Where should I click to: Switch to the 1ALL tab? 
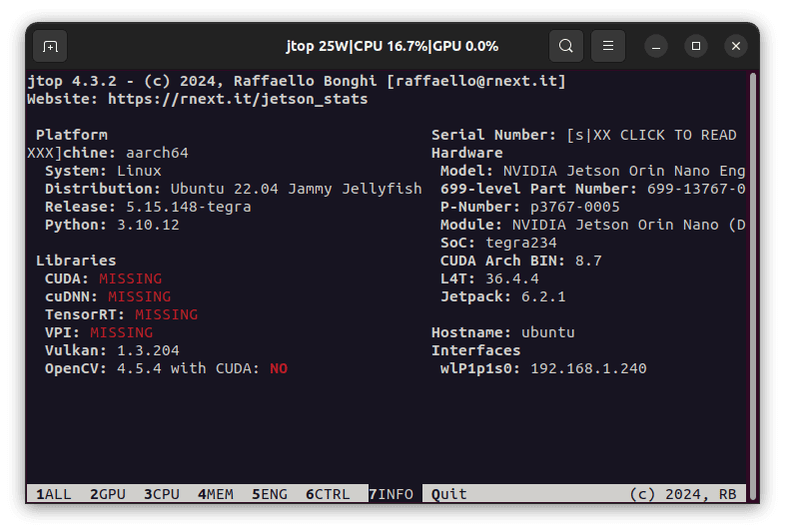(54, 494)
